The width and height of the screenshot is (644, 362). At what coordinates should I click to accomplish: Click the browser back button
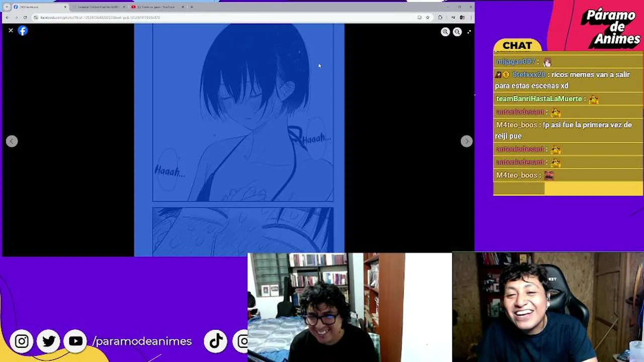[7, 17]
